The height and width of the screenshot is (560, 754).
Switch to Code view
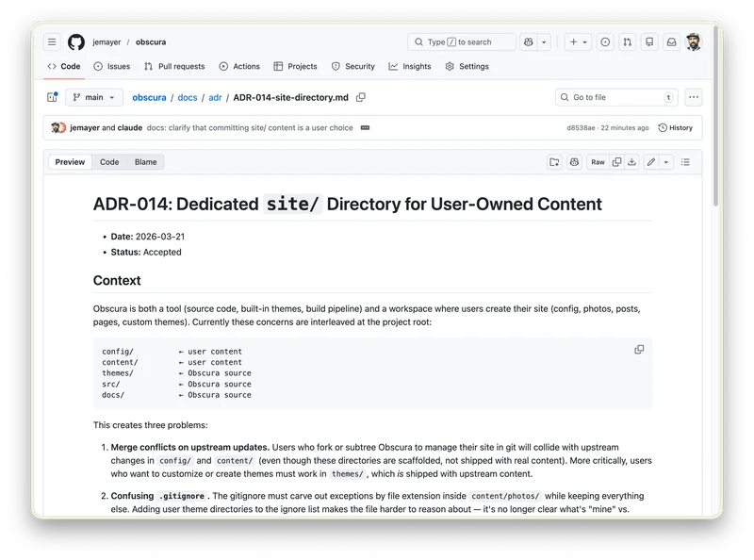click(109, 162)
